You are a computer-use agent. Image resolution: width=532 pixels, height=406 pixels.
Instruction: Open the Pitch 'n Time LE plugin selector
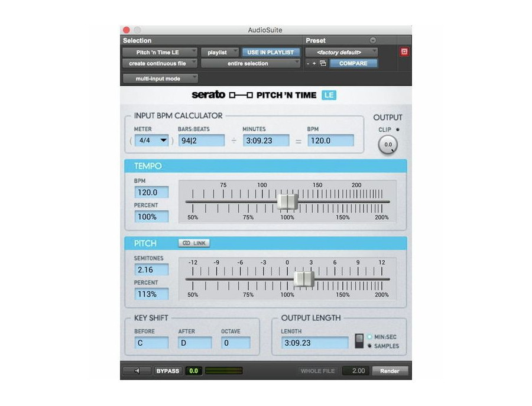click(x=160, y=52)
